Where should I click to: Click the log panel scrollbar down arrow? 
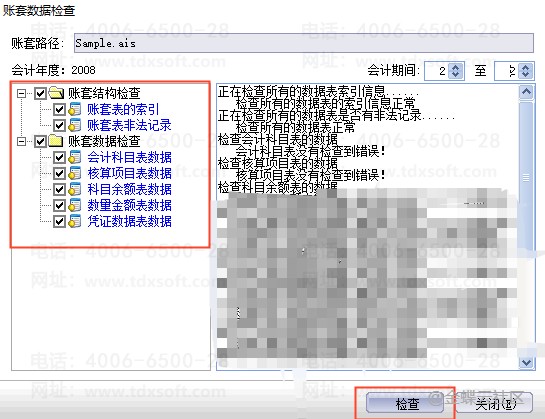(x=526, y=363)
